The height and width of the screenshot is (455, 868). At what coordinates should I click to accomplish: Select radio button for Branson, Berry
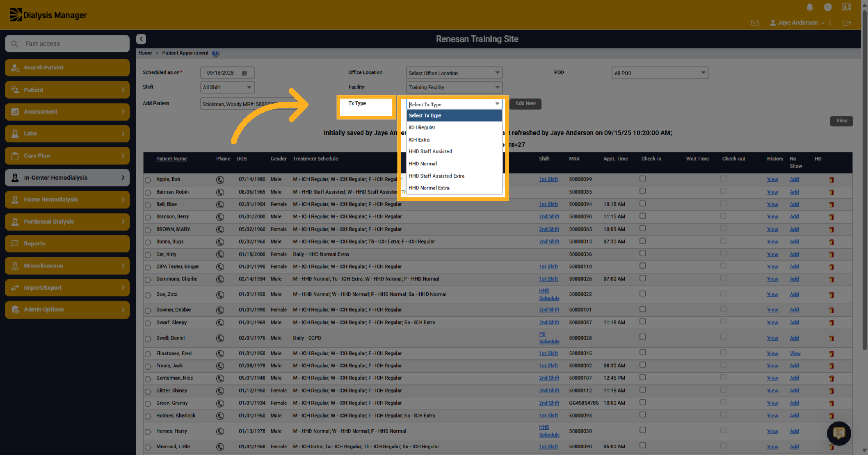pyautogui.click(x=148, y=217)
